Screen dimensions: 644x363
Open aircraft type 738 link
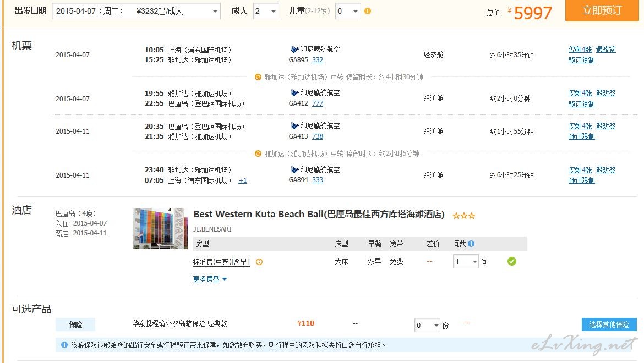point(318,136)
